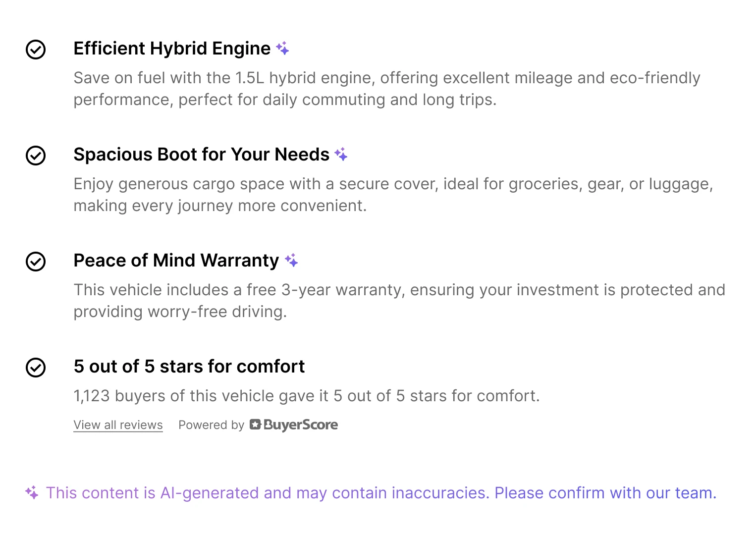Click the sparkle icon next to Spacious Boot heading
This screenshot has height=534, width=756.
click(x=342, y=155)
